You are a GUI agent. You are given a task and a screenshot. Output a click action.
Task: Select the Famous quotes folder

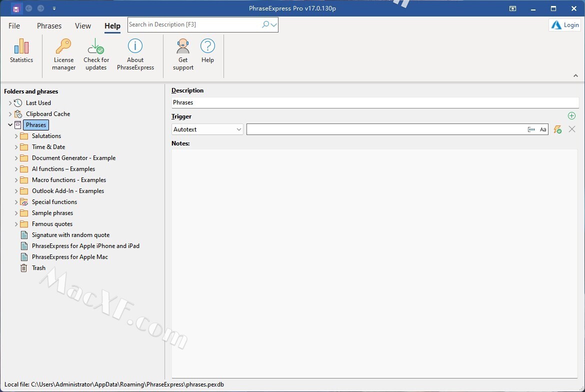click(x=52, y=224)
